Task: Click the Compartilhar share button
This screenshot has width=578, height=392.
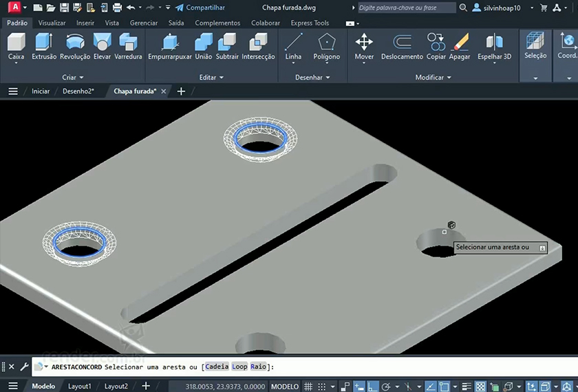Action: (x=200, y=8)
